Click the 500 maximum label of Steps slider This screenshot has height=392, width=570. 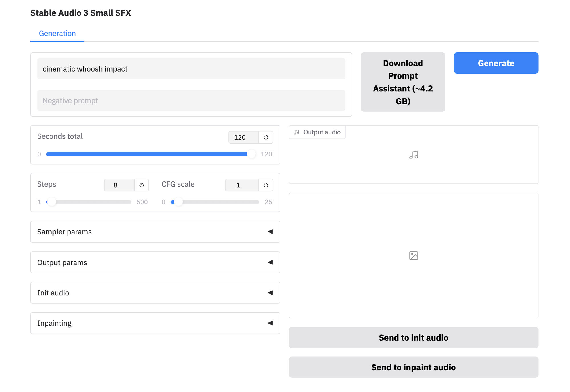tap(142, 202)
